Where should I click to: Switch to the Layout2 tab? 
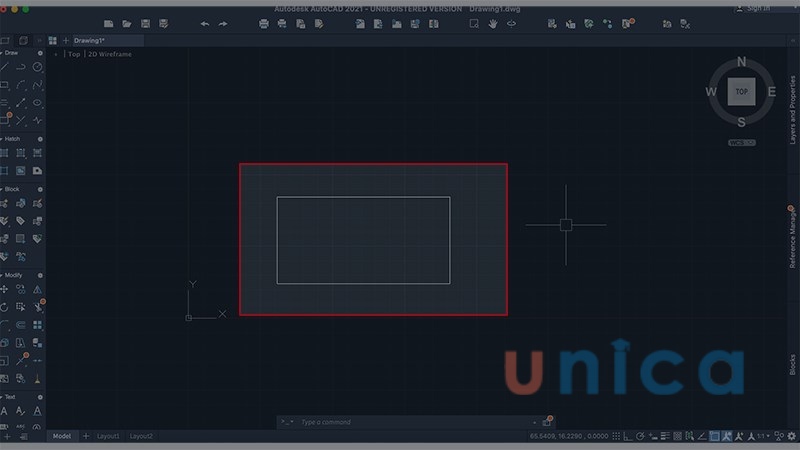point(141,436)
